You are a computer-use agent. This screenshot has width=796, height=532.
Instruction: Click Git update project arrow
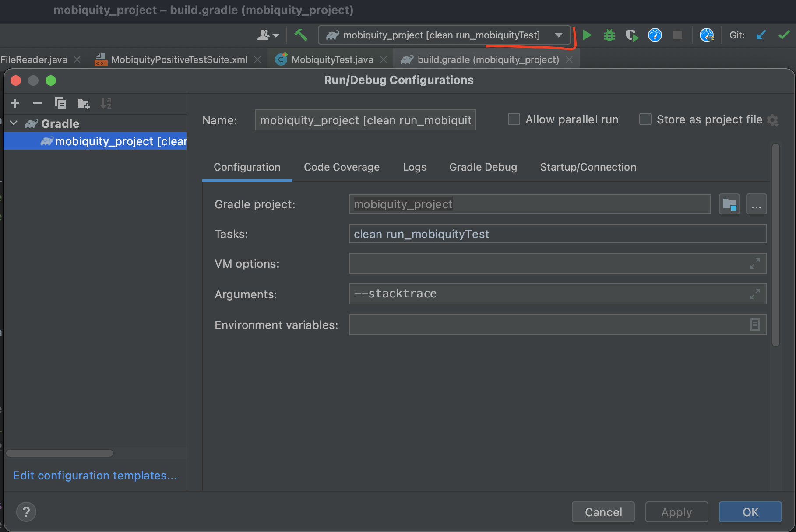point(761,35)
